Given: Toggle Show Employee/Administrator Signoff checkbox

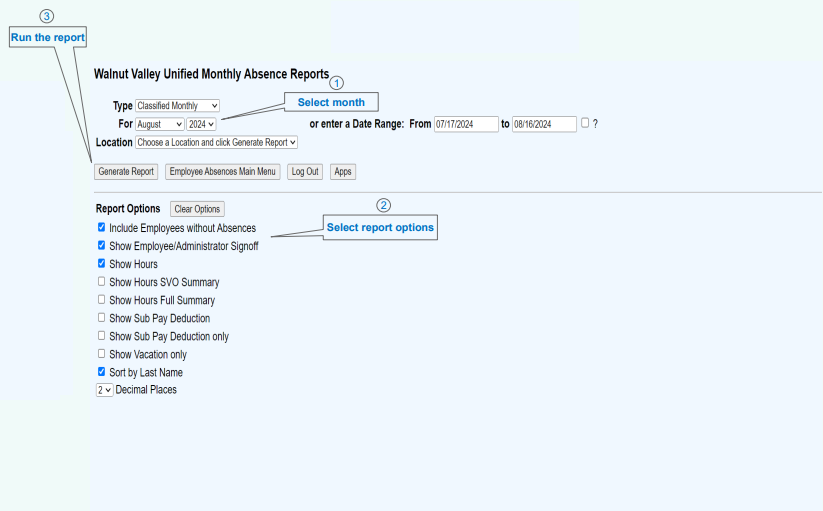Looking at the screenshot, I should click(101, 245).
